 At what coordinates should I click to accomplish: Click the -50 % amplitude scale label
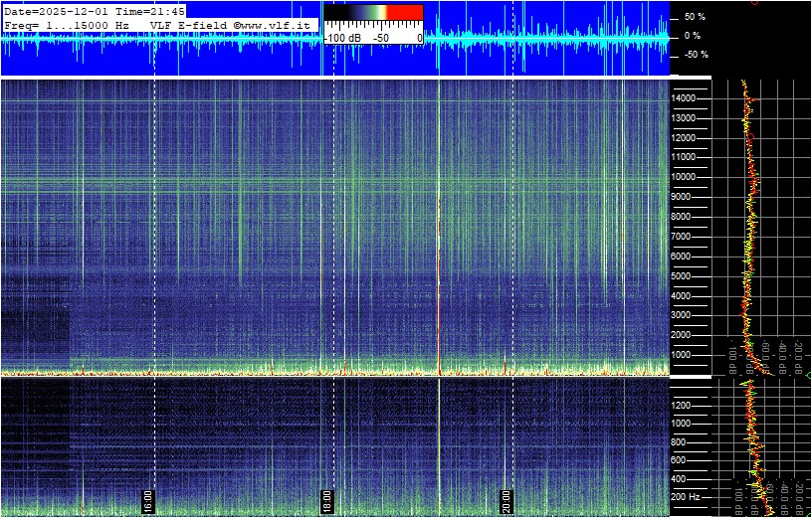694,55
